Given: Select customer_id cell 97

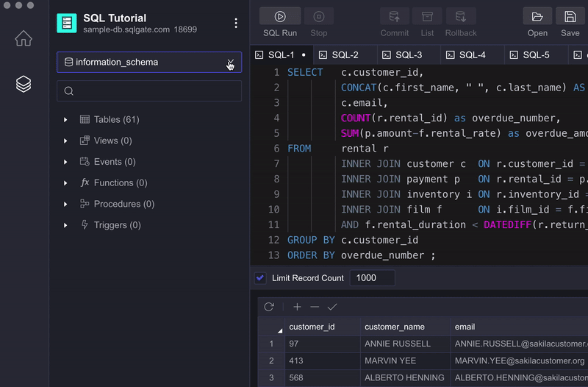Looking at the screenshot, I should (x=323, y=344).
